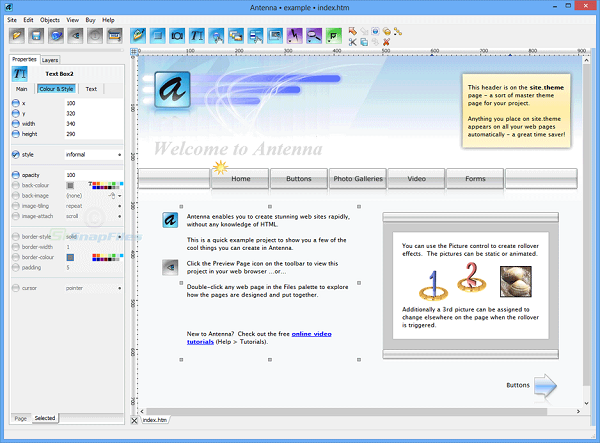Open the style dropdown showing informal
The height and width of the screenshot is (443, 600).
click(x=94, y=155)
